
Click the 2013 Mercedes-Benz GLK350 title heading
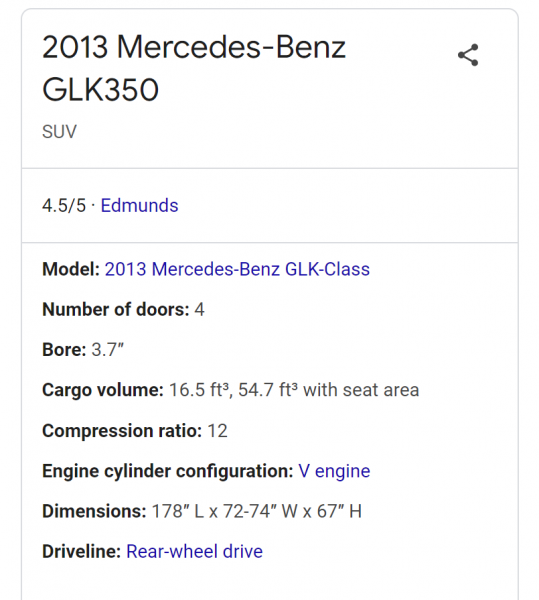click(194, 68)
